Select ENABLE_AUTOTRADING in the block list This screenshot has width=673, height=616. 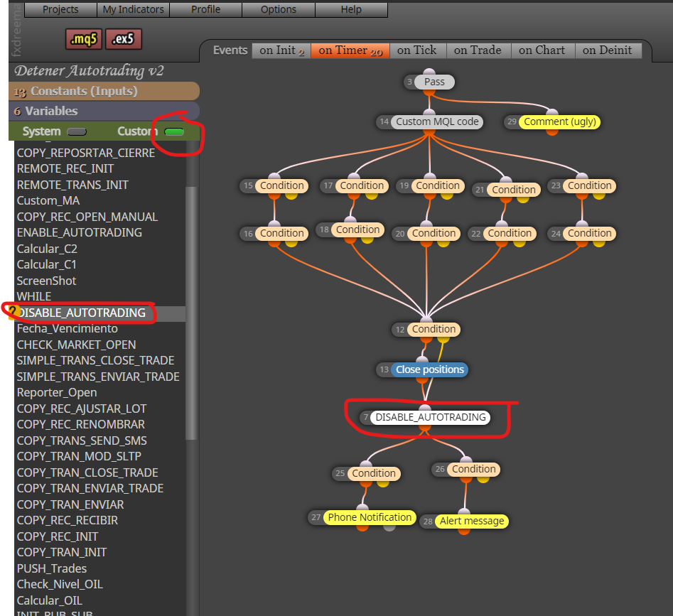point(80,233)
